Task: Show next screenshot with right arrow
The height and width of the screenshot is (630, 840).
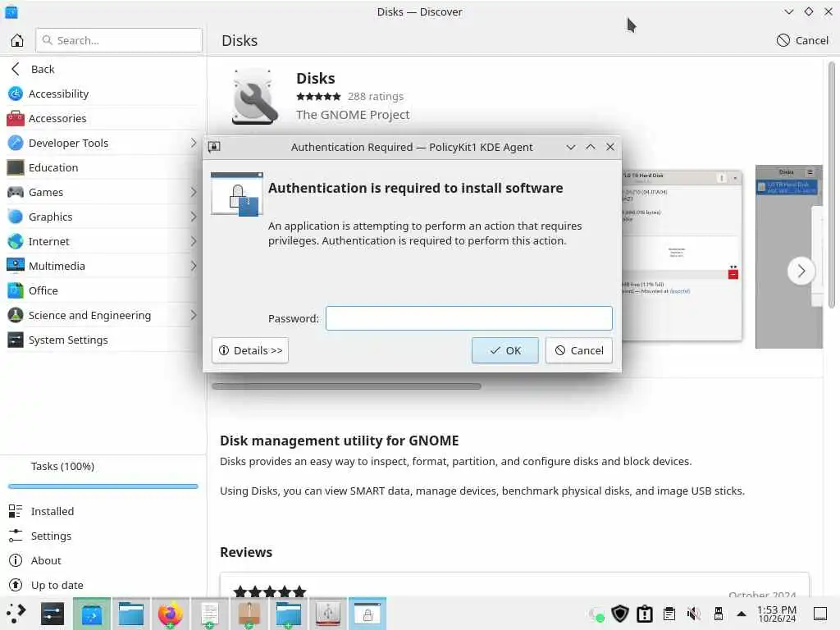Action: click(801, 271)
